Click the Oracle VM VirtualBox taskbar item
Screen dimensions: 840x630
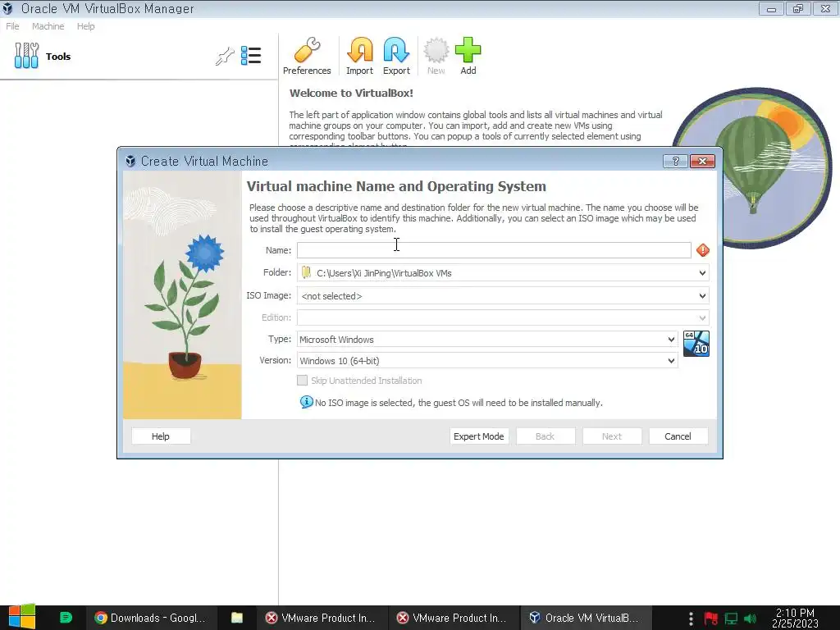[585, 618]
